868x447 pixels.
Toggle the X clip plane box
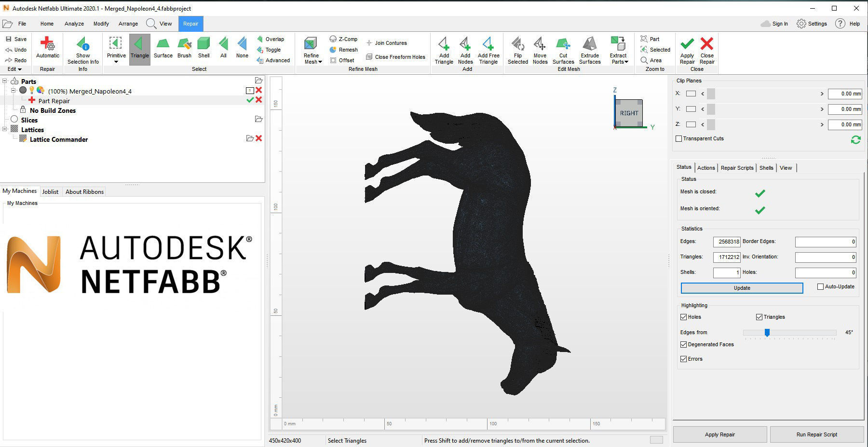[x=691, y=94]
